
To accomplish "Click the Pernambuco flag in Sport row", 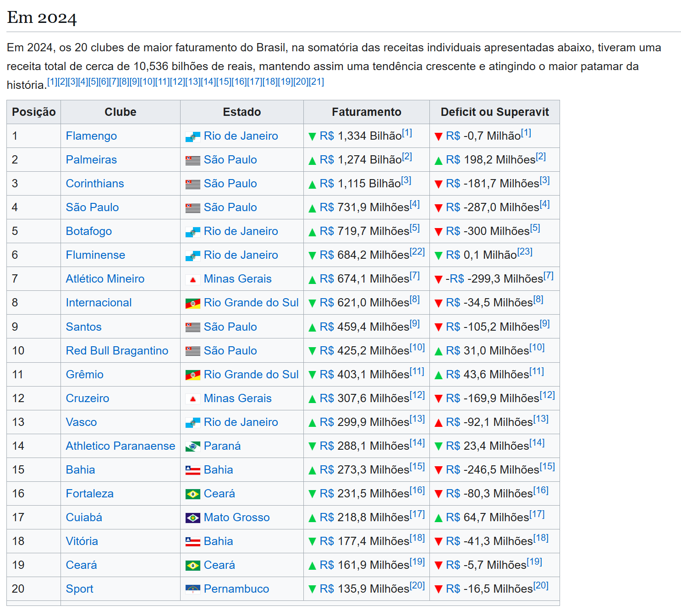I will [192, 589].
